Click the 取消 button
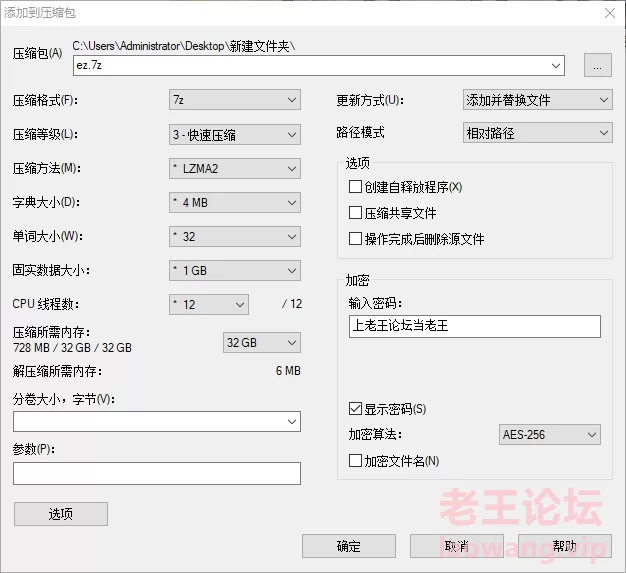Viewport: 626px width, 573px height. click(x=457, y=546)
